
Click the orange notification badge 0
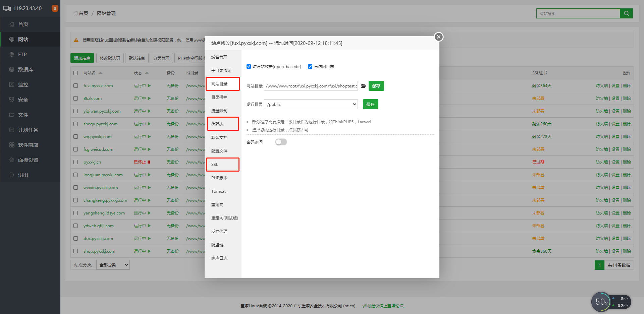point(55,8)
